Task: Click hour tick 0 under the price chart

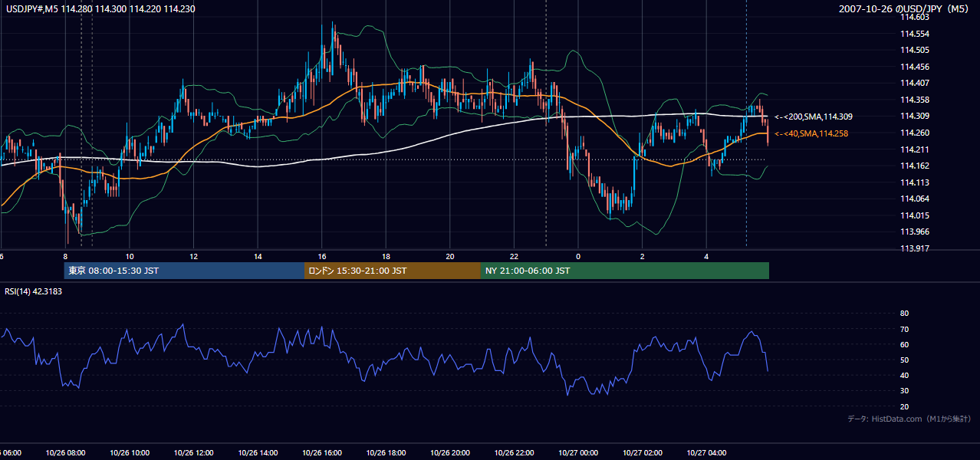Action: [578, 257]
